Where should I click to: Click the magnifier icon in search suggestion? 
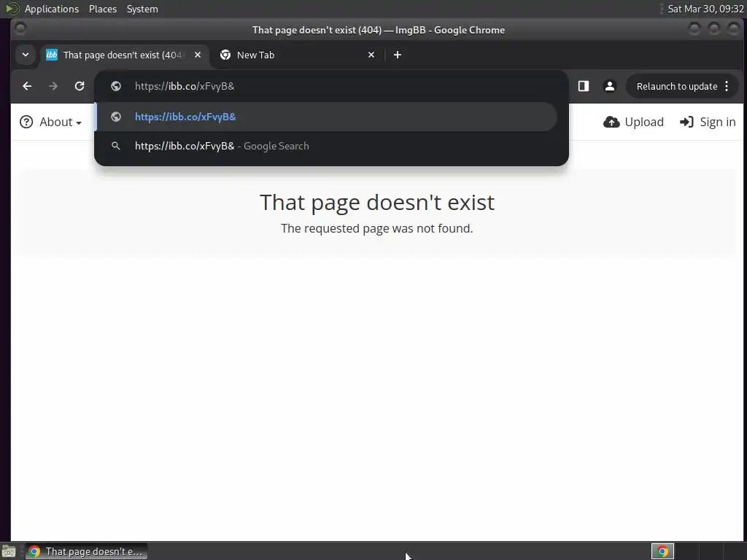pos(116,146)
